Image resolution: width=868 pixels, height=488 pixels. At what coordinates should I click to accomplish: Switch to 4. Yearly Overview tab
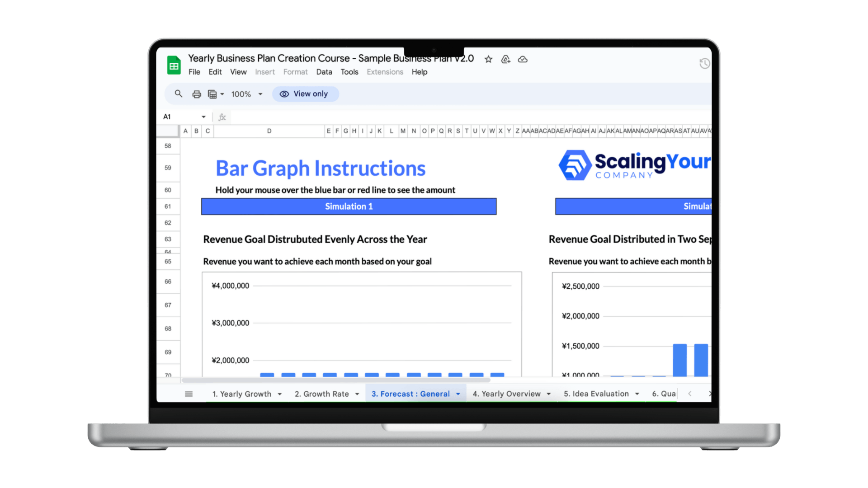point(506,394)
